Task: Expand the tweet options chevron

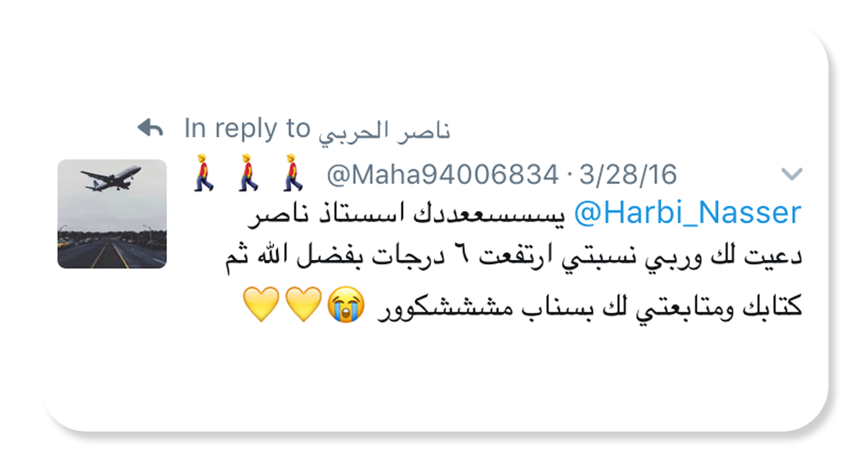Action: coord(792,173)
